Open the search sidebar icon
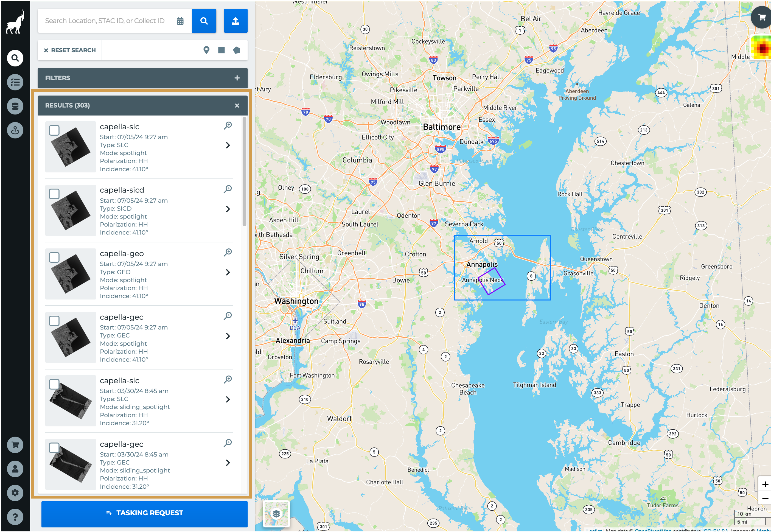This screenshot has height=532, width=771. tap(15, 58)
